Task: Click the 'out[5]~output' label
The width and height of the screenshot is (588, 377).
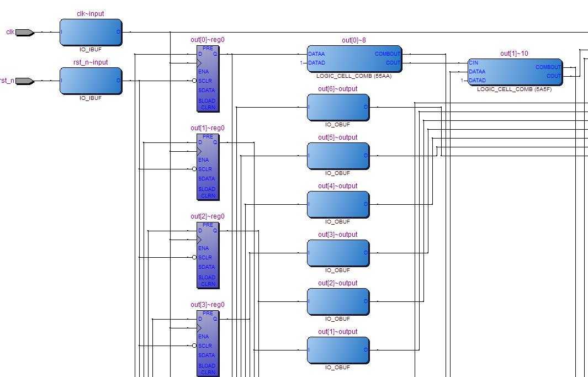Action: (x=337, y=137)
